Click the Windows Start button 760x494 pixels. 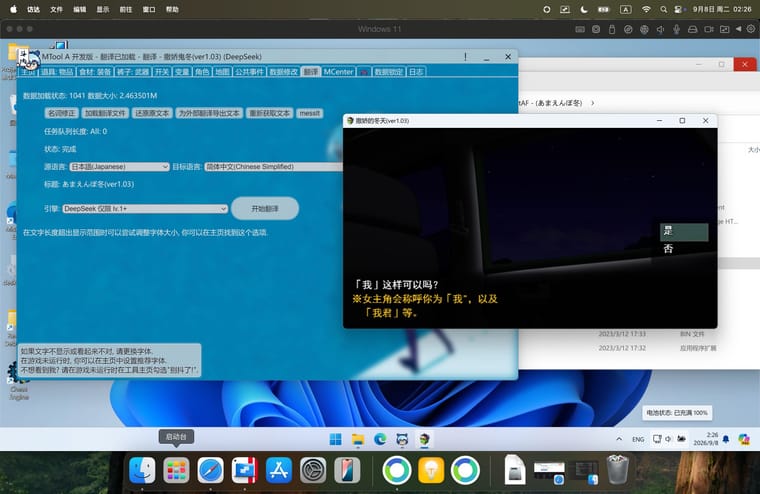[x=335, y=439]
